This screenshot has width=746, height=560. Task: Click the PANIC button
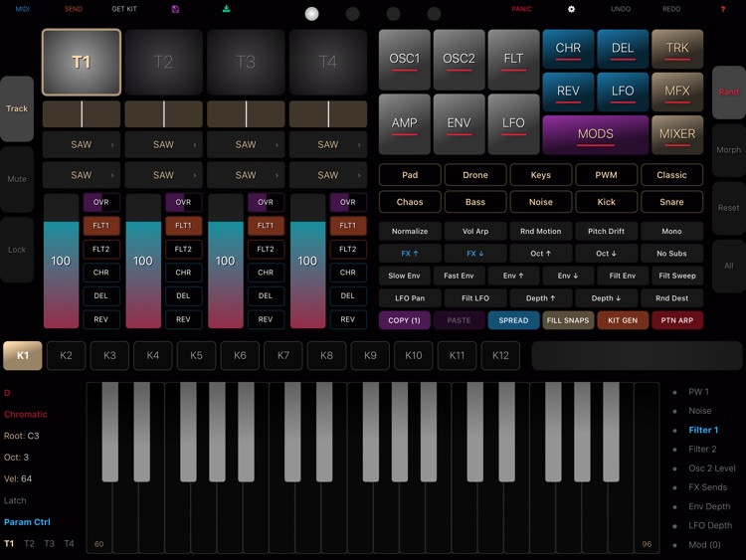(x=522, y=9)
